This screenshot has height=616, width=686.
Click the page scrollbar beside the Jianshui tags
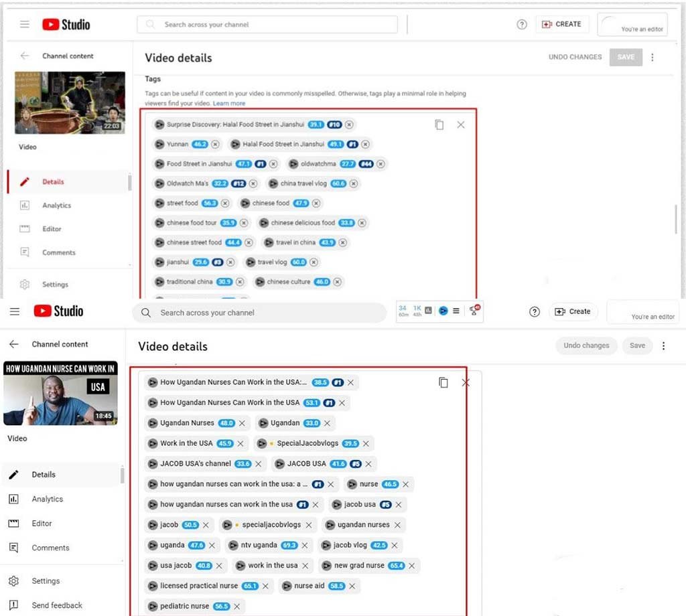pos(677,218)
